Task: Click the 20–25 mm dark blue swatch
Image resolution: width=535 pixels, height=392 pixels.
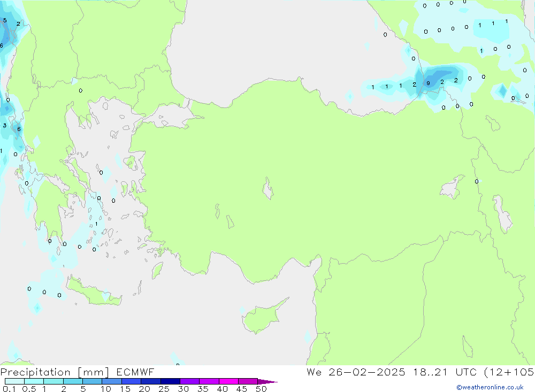Action: click(x=151, y=381)
